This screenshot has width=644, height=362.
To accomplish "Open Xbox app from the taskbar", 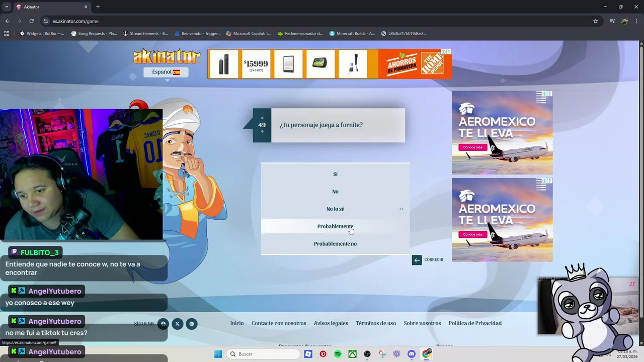I will [353, 354].
